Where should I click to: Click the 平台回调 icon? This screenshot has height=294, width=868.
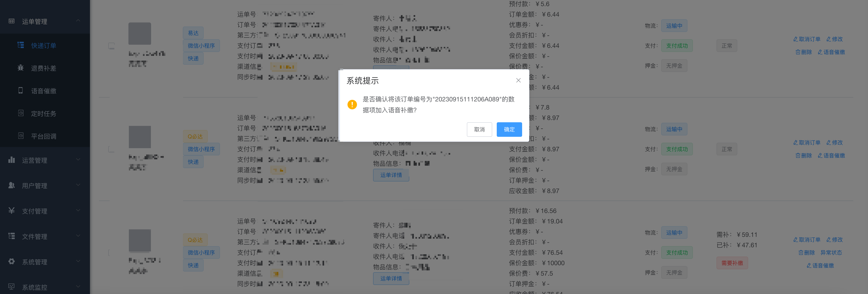(x=21, y=136)
